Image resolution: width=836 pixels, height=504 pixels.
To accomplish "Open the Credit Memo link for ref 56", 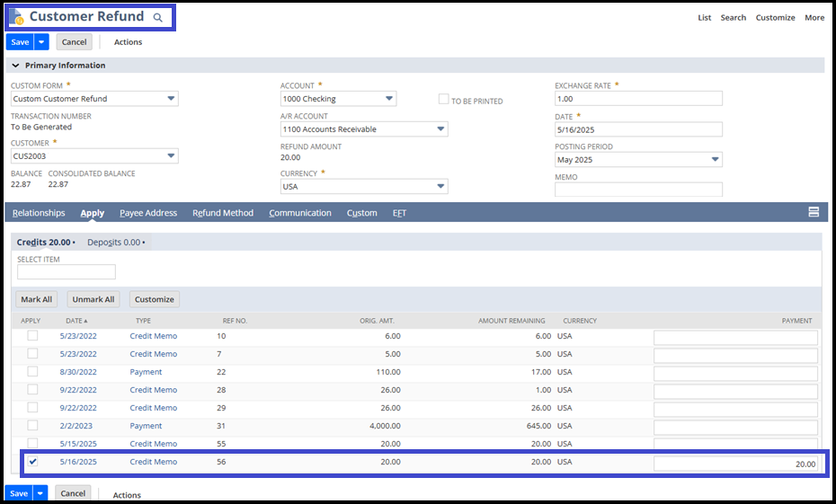I will 154,462.
